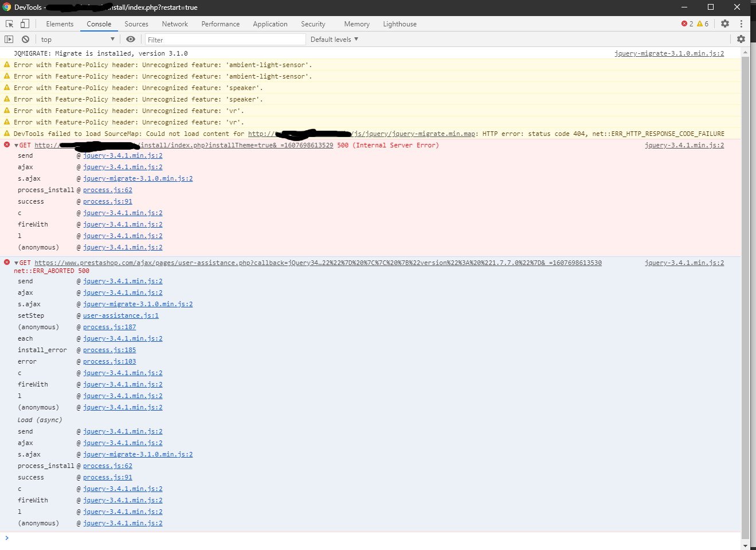Viewport: 756px width, 550px height.
Task: Activate the inspect element picker icon
Action: [10, 24]
